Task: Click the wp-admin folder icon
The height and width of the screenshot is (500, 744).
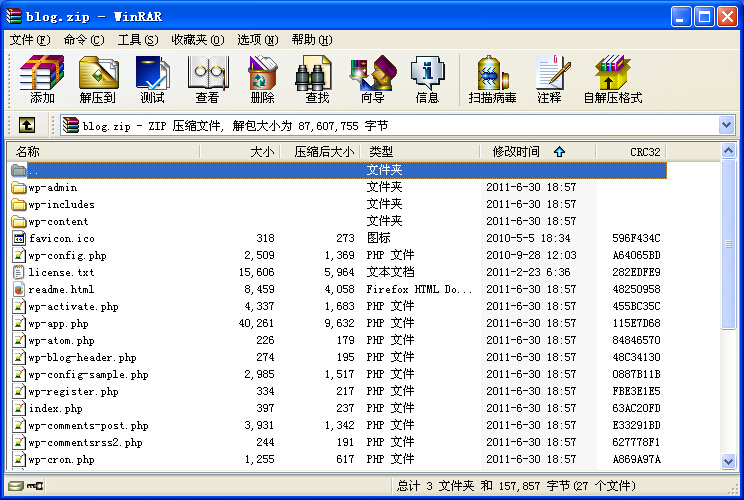Action: click(x=19, y=187)
